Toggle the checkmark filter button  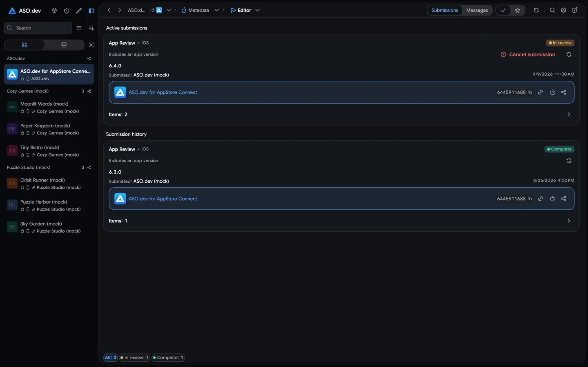pyautogui.click(x=503, y=10)
